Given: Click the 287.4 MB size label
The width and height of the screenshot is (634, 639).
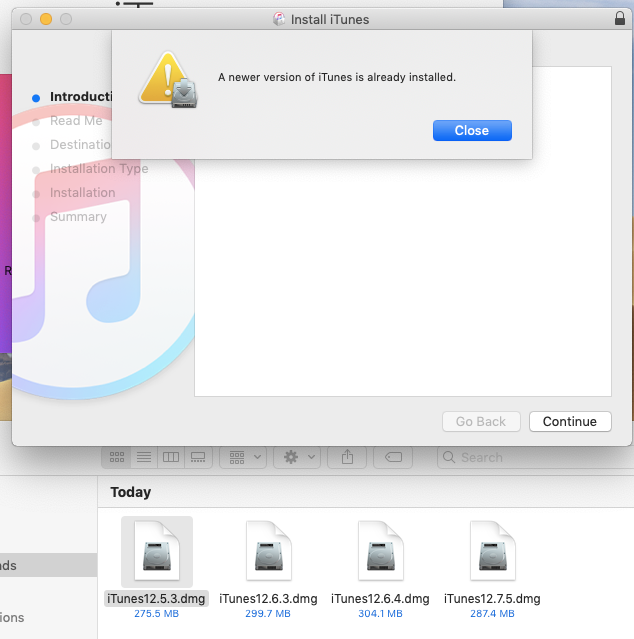Looking at the screenshot, I should 492,613.
